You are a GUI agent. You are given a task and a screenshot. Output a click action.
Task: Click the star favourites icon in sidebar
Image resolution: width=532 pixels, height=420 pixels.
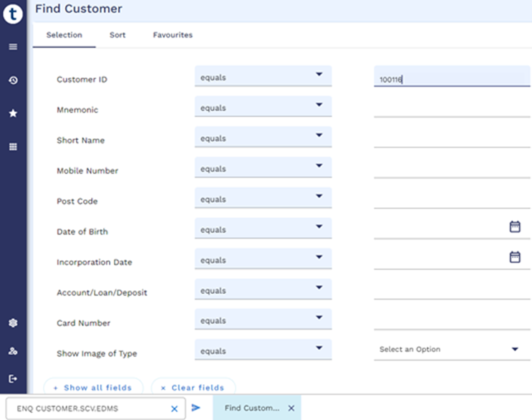click(13, 113)
